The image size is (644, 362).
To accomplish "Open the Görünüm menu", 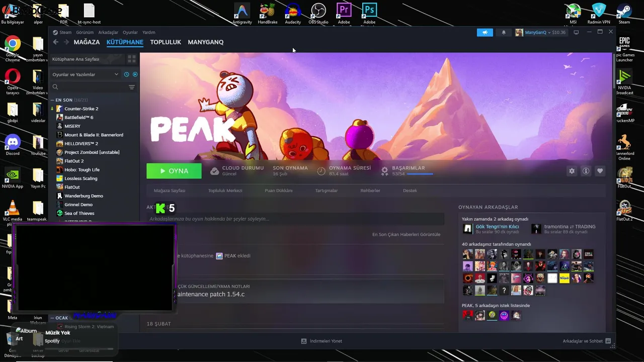I will pyautogui.click(x=85, y=32).
